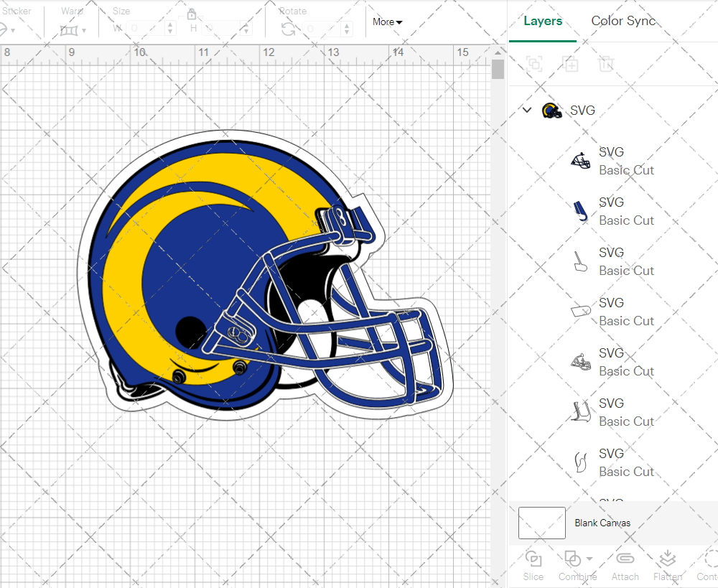
Task: Select the seventh SVG Basic Cut layer thumbnail
Action: coord(581,462)
